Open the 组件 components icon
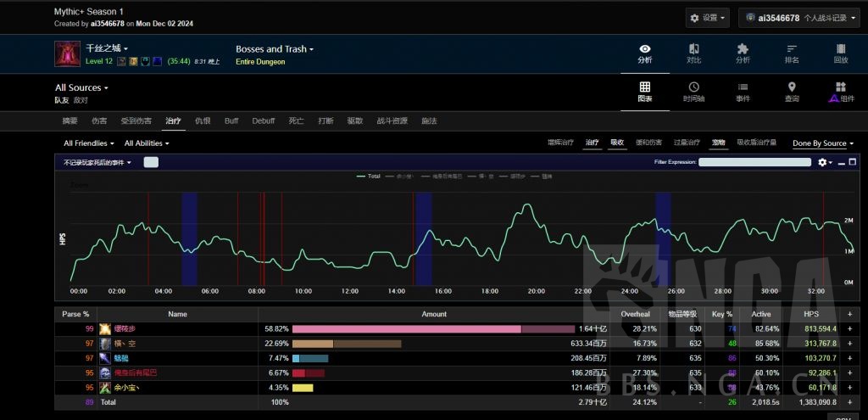This screenshot has width=868, height=420. coord(840,87)
